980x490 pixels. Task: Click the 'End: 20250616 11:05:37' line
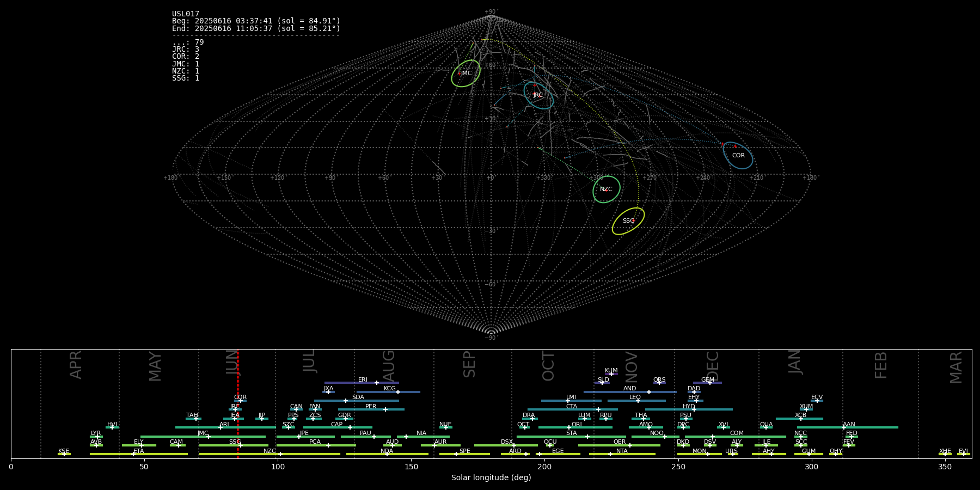(x=256, y=28)
